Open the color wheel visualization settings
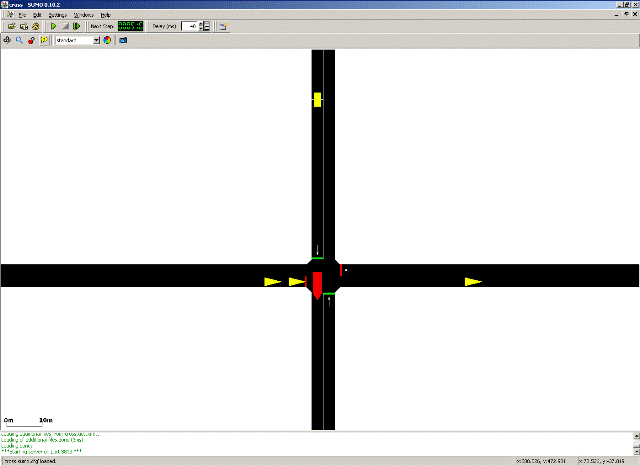640x466 pixels. pyautogui.click(x=107, y=40)
